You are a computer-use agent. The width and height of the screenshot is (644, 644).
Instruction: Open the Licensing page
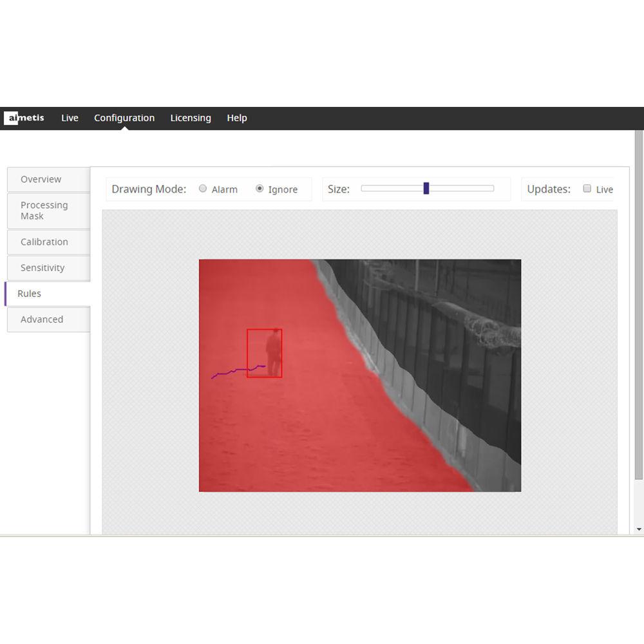pos(191,118)
